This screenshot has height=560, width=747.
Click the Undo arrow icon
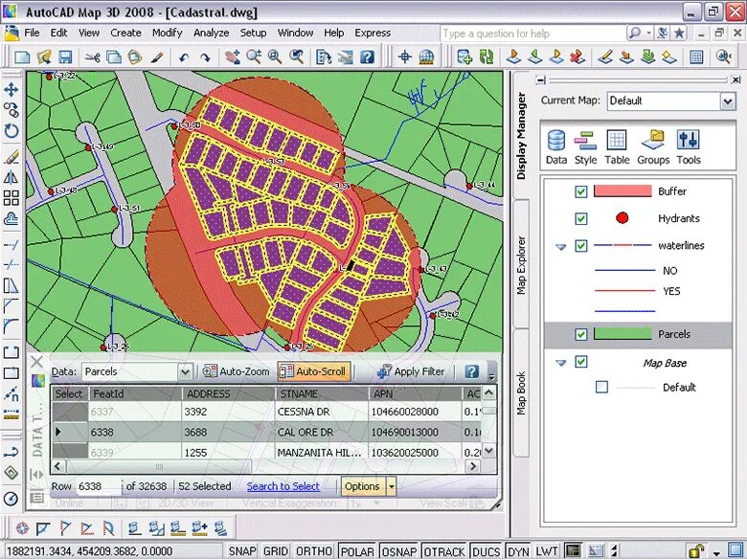[184, 58]
